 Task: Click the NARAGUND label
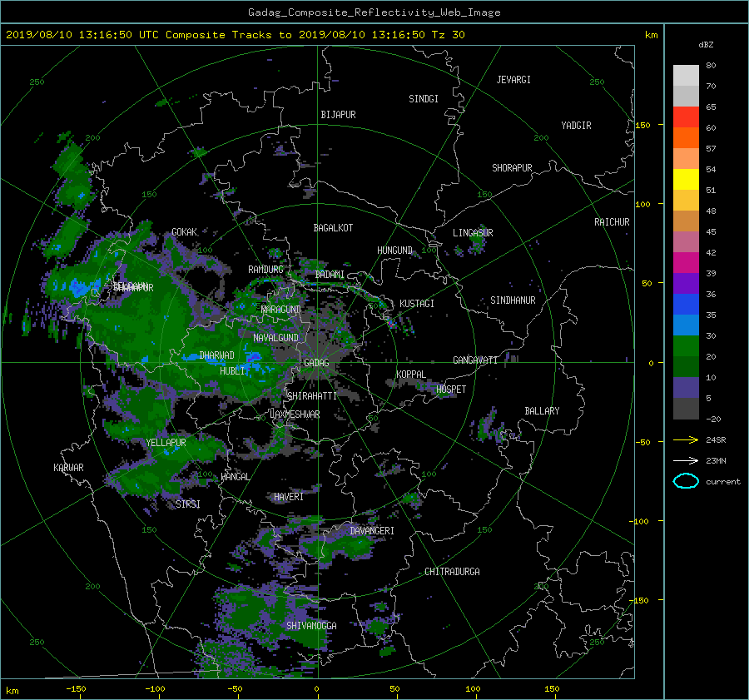(x=281, y=310)
